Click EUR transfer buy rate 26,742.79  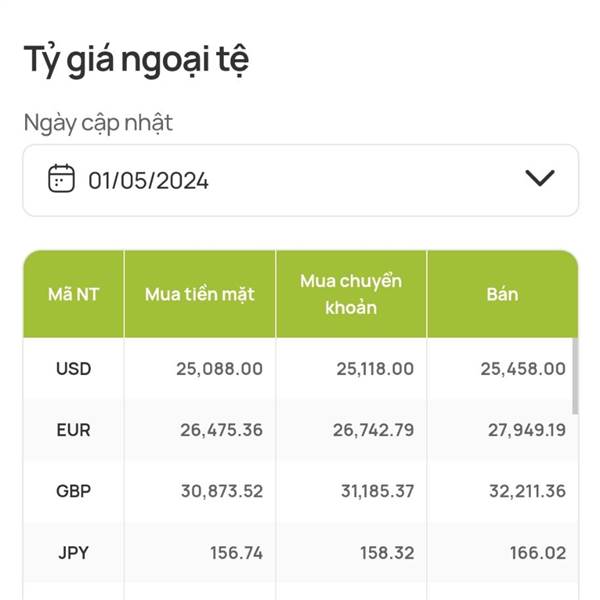(x=373, y=430)
